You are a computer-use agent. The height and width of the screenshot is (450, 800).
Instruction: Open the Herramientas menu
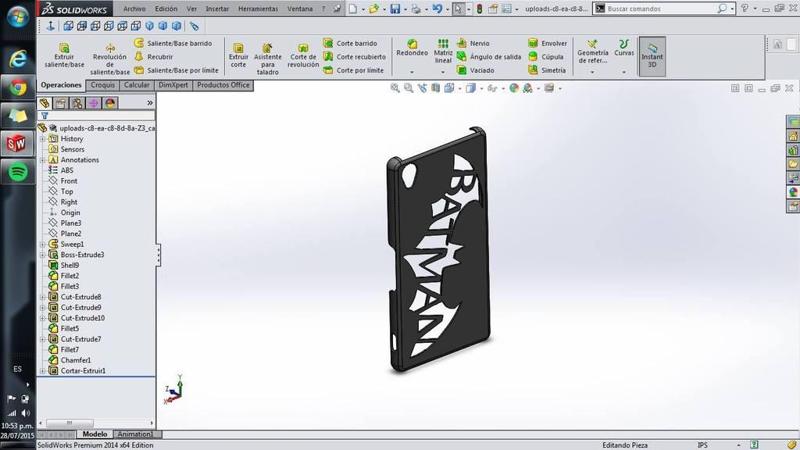tap(258, 9)
